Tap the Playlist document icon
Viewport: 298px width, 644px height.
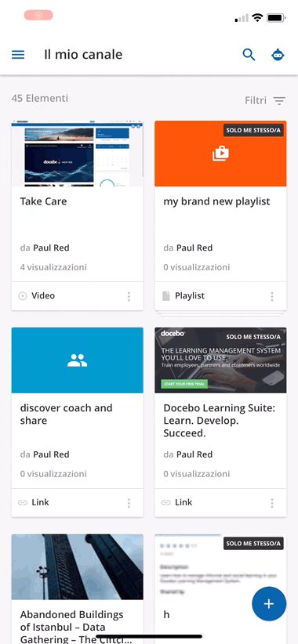[166, 295]
